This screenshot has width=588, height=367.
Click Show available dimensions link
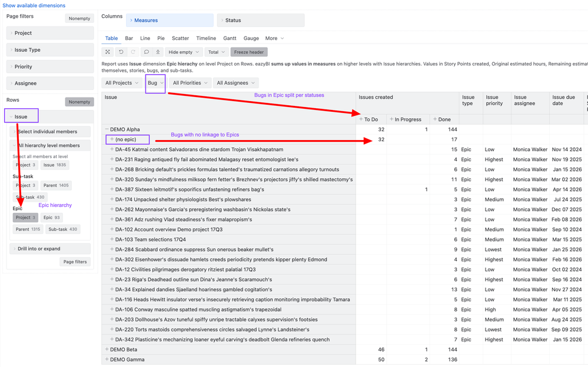click(x=34, y=5)
